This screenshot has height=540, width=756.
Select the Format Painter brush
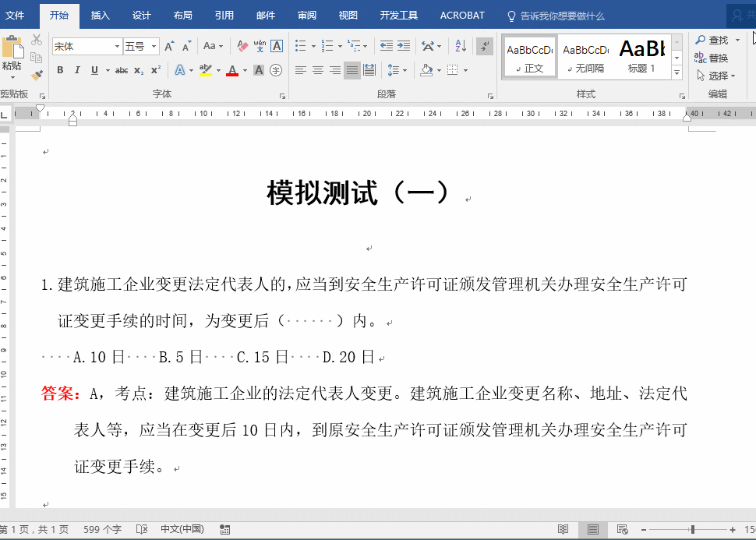coord(36,76)
